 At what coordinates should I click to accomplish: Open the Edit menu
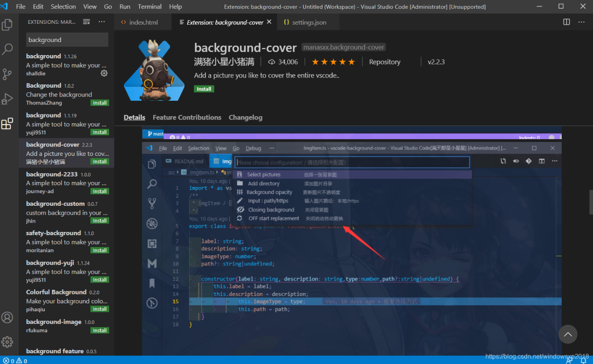(x=38, y=7)
